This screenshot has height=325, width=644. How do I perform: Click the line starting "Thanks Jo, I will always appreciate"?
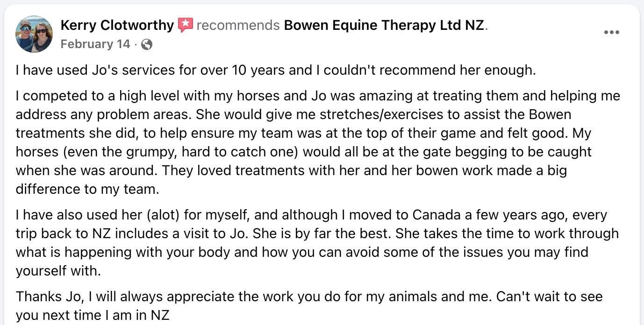[308, 297]
